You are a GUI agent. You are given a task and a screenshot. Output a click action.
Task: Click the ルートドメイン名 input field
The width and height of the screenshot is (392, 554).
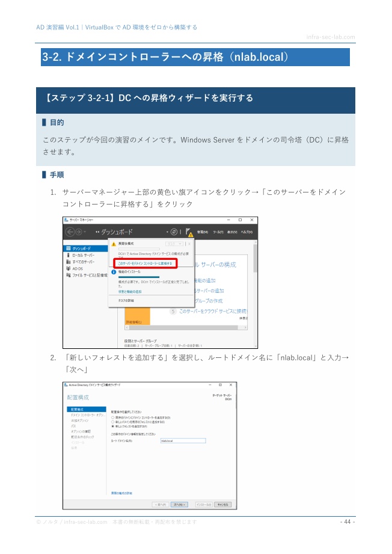(x=183, y=440)
